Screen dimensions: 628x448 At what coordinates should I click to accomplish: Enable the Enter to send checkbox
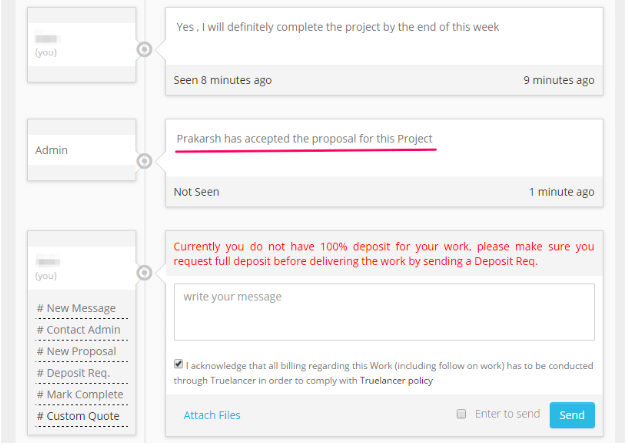point(461,414)
